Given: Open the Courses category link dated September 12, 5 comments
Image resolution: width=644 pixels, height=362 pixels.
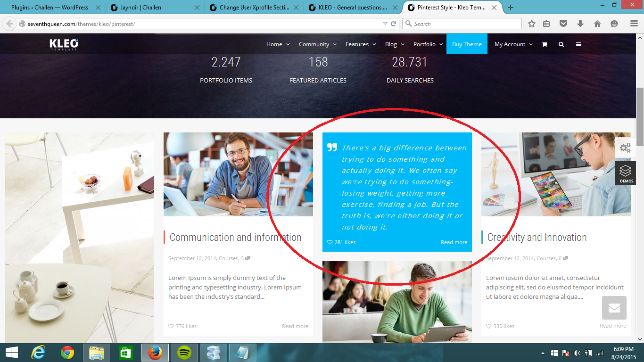Looking at the screenshot, I should point(229,258).
